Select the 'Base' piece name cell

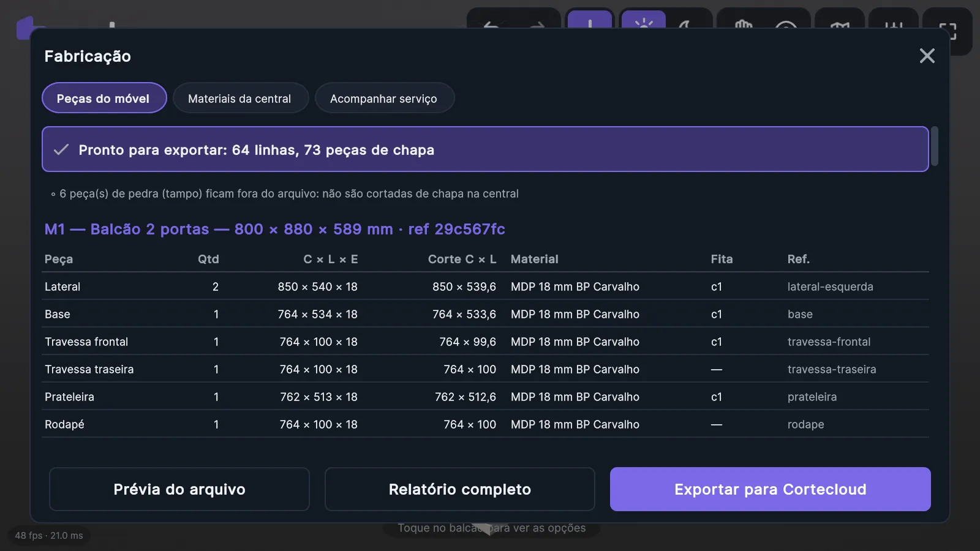pyautogui.click(x=58, y=313)
